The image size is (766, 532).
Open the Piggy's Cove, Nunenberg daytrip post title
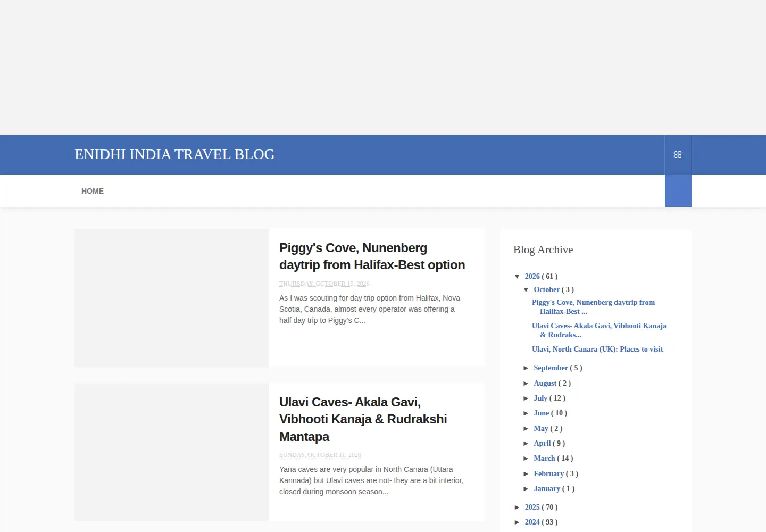point(372,256)
